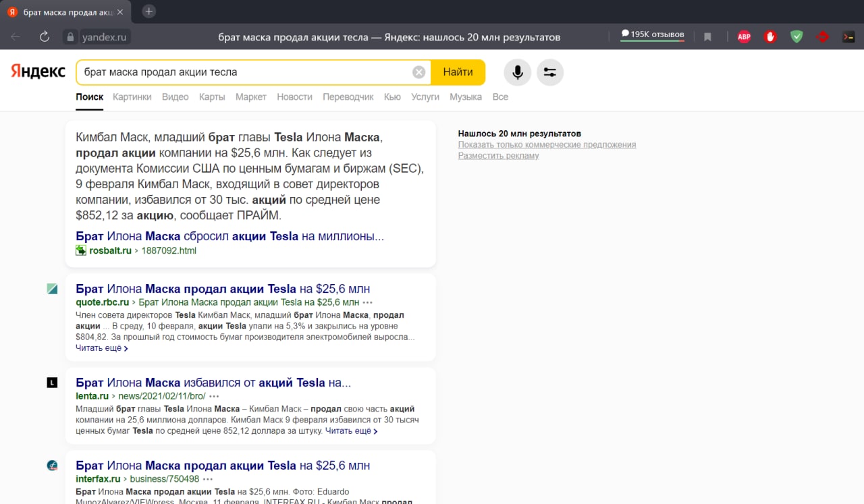Open 'Брат Илона Маска сбросил акции Tesla' link
This screenshot has width=864, height=504.
[230, 236]
